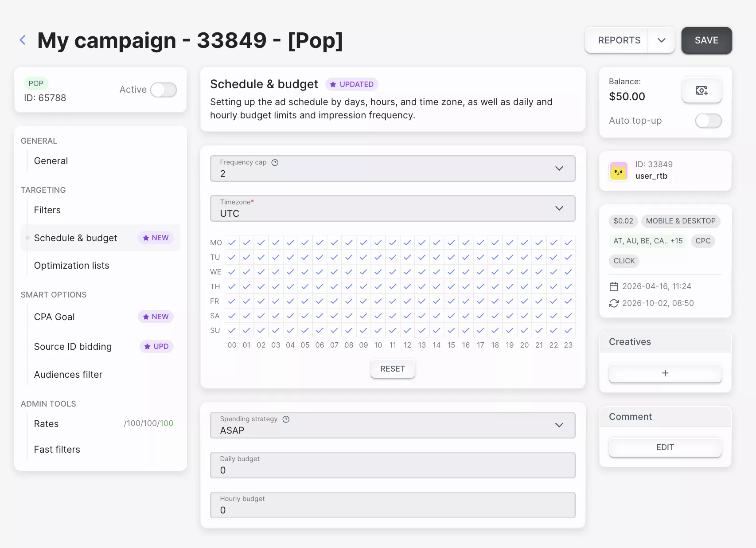Click the CPC tag
Screen dimensions: 756x548
pyautogui.click(x=703, y=241)
